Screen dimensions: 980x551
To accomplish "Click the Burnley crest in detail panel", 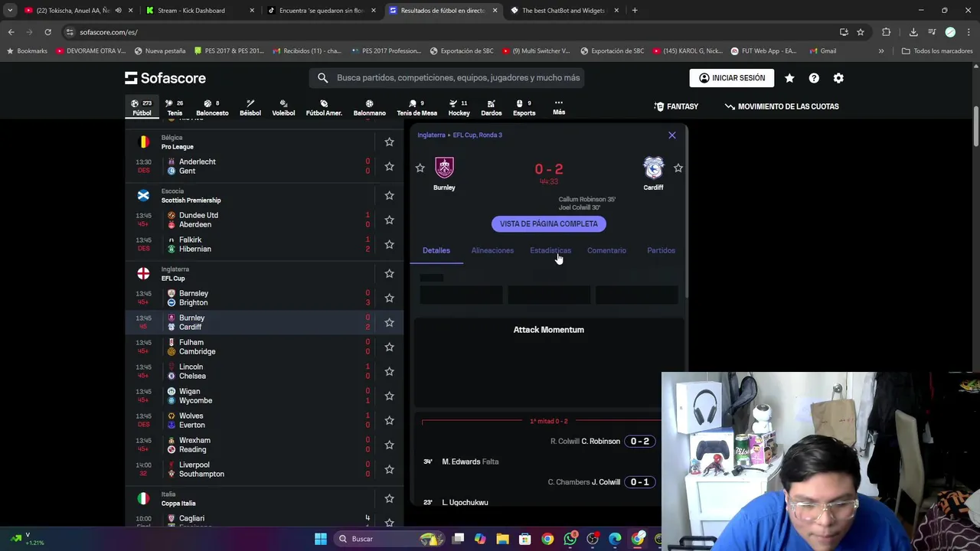I will 444,168.
